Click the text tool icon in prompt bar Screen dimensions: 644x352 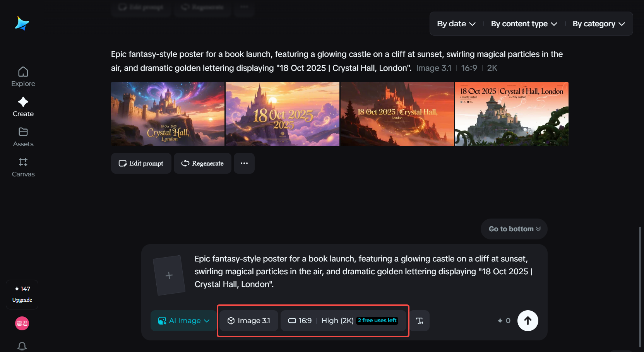[x=420, y=321]
